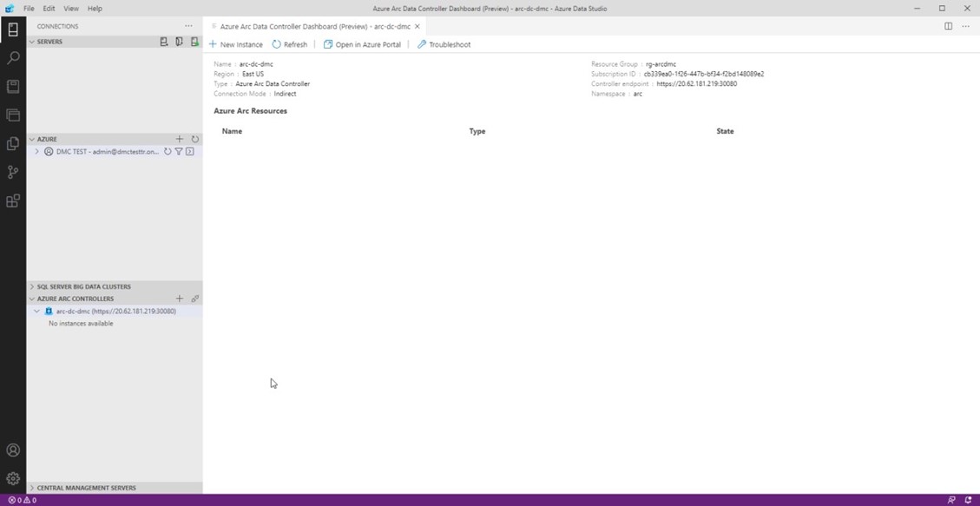Viewport: 980px width, 506px height.
Task: Maximize the Azure Data Studio window
Action: (x=942, y=8)
